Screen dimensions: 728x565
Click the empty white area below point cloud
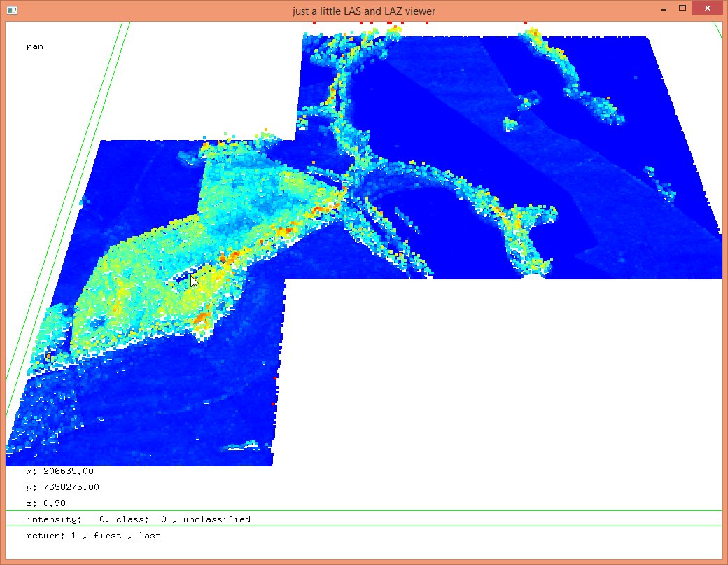(490, 385)
